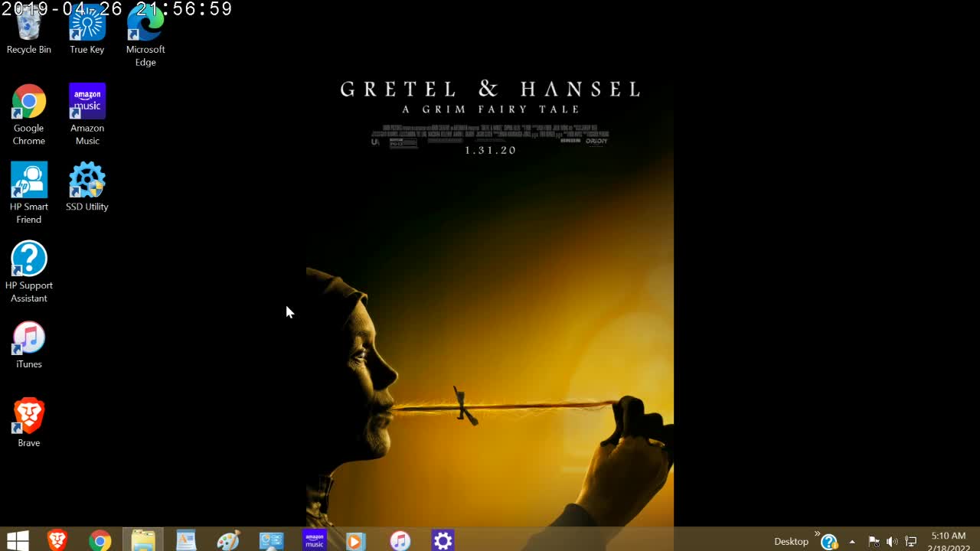The width and height of the screenshot is (980, 551).
Task: Select the Google Chrome desktop shortcut
Action: [29, 115]
